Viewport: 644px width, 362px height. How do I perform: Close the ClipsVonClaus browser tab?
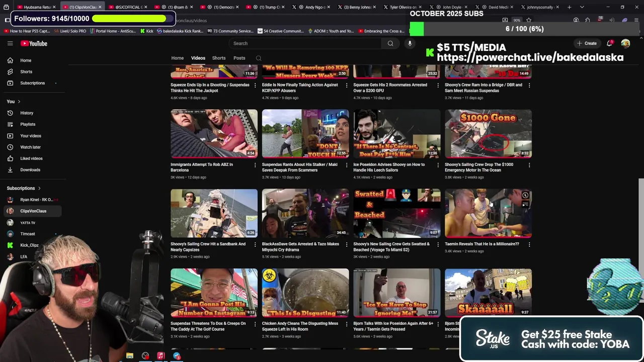[100, 7]
